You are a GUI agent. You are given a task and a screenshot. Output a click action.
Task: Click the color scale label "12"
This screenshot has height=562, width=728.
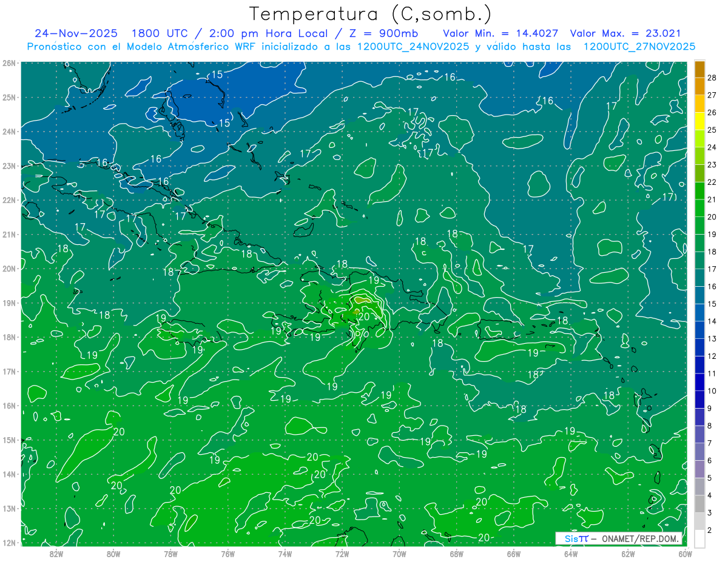(712, 356)
